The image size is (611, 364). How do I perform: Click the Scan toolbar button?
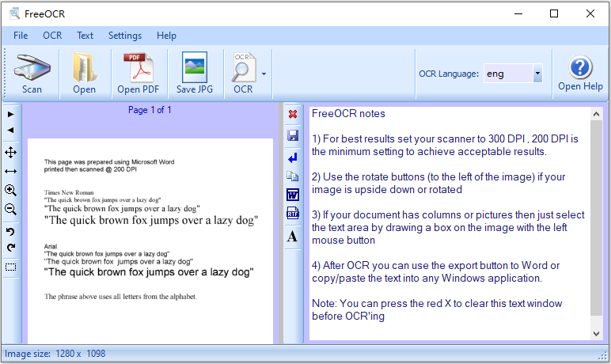point(32,74)
